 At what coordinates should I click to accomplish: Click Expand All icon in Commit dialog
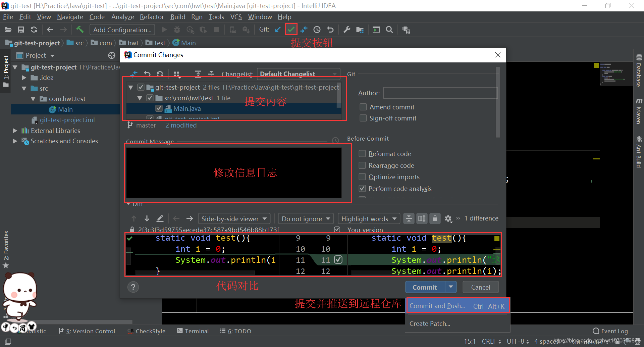coord(198,73)
